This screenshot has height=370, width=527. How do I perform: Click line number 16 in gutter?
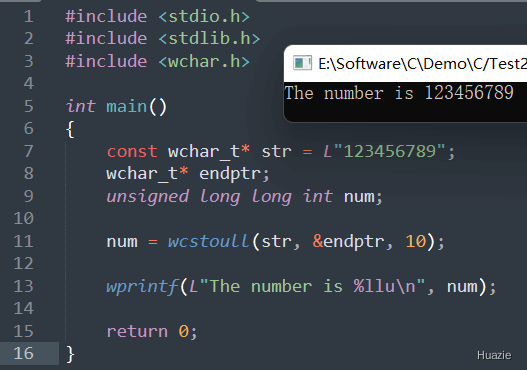[24, 354]
